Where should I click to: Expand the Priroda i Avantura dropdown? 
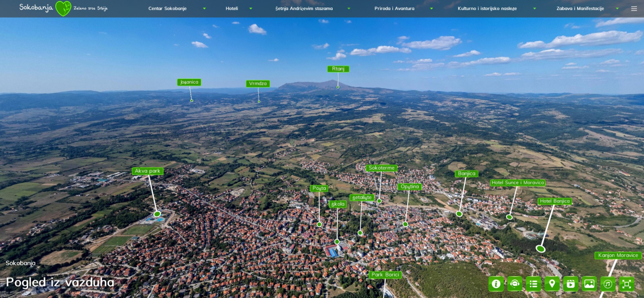point(404,9)
